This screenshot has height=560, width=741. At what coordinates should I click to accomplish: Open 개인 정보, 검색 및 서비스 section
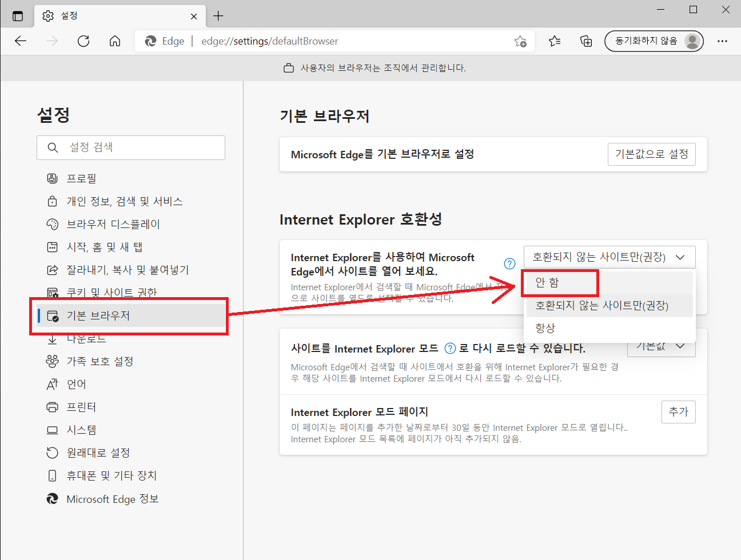[x=131, y=201]
